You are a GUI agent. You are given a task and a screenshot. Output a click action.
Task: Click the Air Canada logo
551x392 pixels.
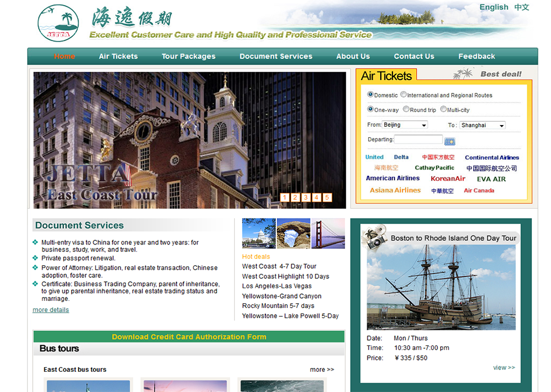click(x=479, y=190)
